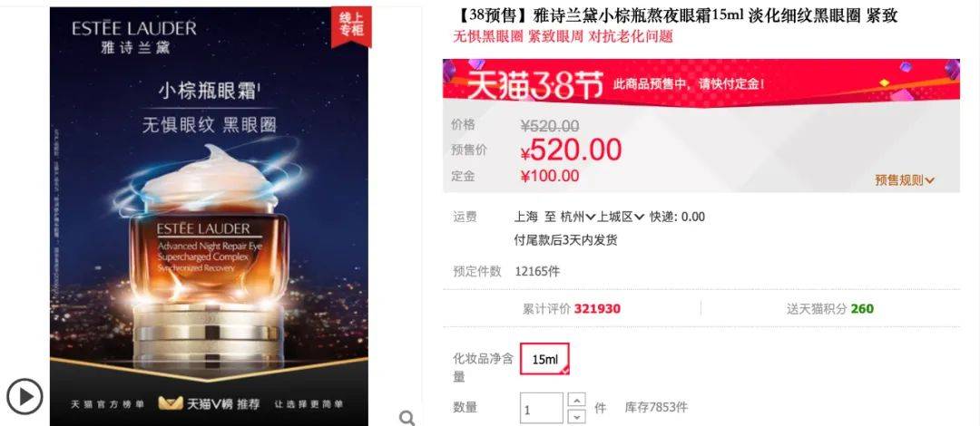The width and height of the screenshot is (980, 426).
Task: Click 送天猫积分 260 points
Action: [x=830, y=308]
